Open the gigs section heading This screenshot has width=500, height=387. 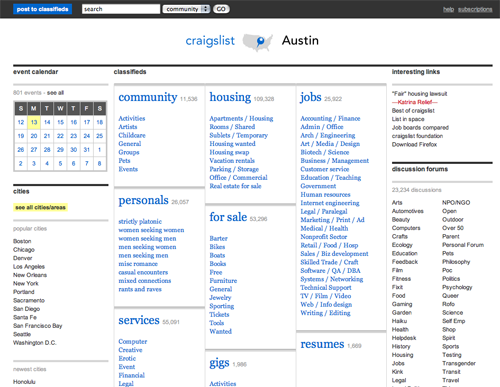219,363
